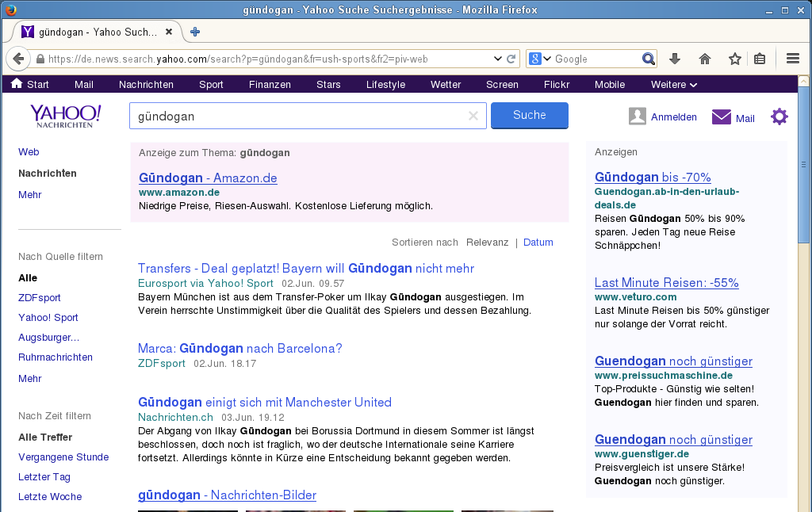The image size is (812, 512).
Task: Open the URL history dropdown arrow
Action: [x=498, y=59]
